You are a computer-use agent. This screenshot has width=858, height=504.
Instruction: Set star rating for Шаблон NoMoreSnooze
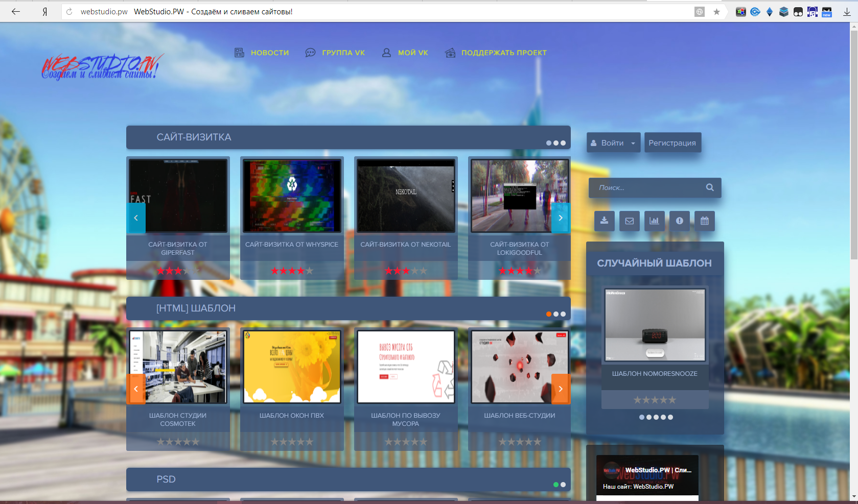tap(655, 400)
